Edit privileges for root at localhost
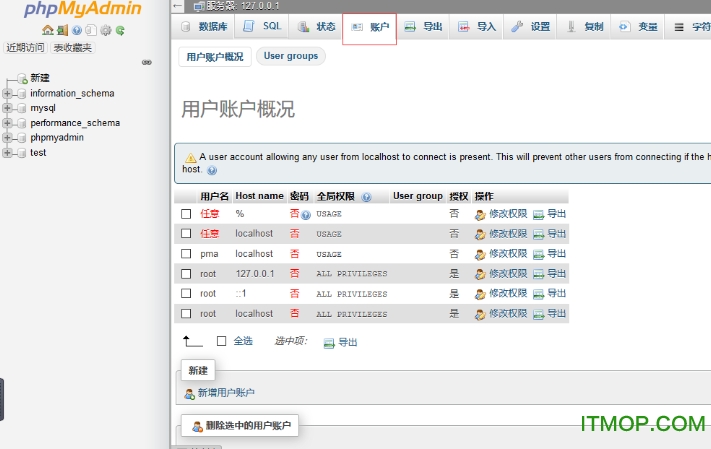Screen dimensions: 711x449 501,314
